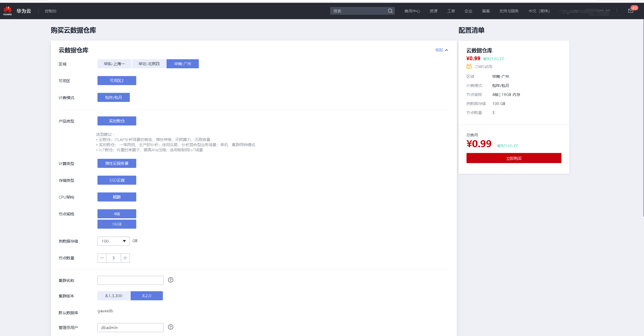Select the 华北-北京四 region option

(149, 64)
